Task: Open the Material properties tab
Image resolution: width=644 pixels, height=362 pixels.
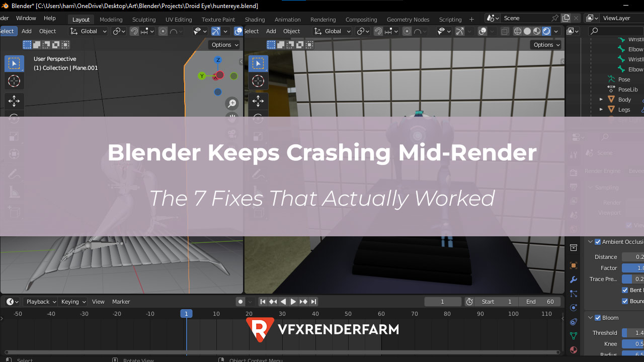Action: tap(573, 350)
